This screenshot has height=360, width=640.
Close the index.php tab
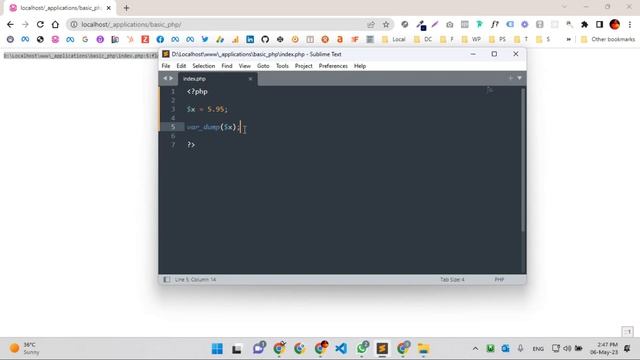250,79
